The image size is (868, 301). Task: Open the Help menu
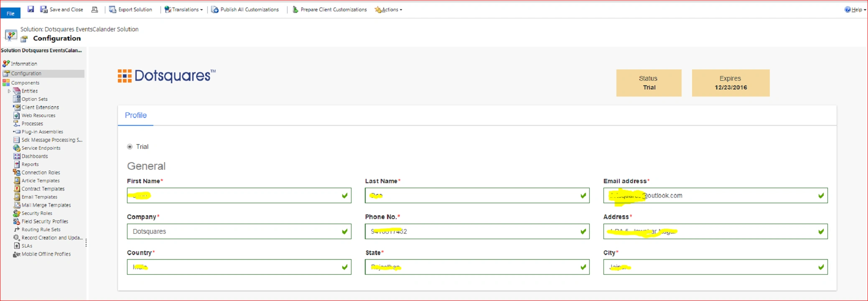854,10
